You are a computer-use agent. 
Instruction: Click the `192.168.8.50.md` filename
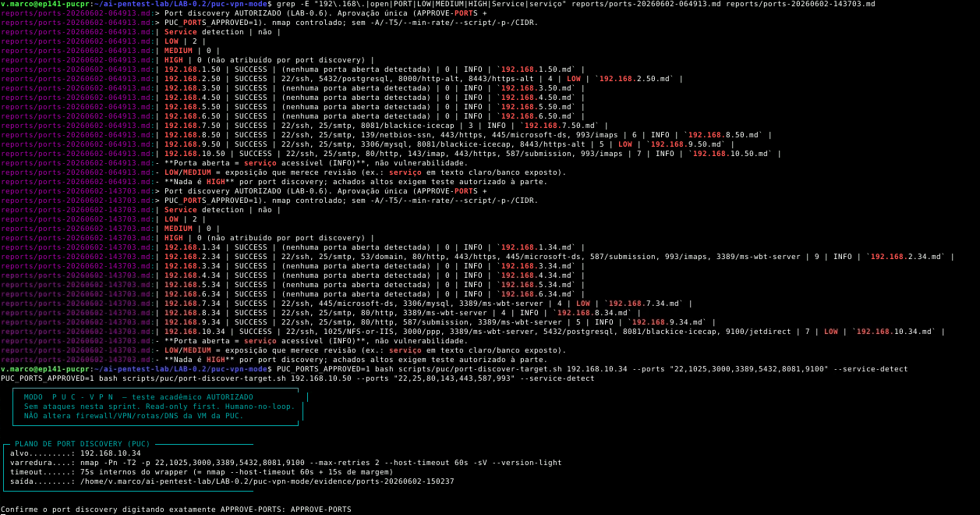724,135
